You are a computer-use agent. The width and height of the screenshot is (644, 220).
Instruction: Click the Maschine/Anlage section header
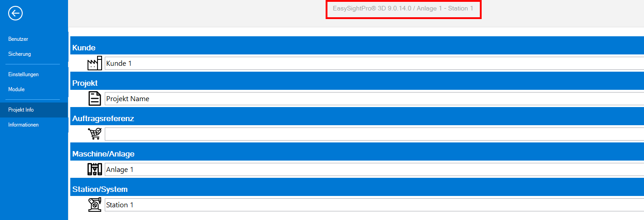103,154
